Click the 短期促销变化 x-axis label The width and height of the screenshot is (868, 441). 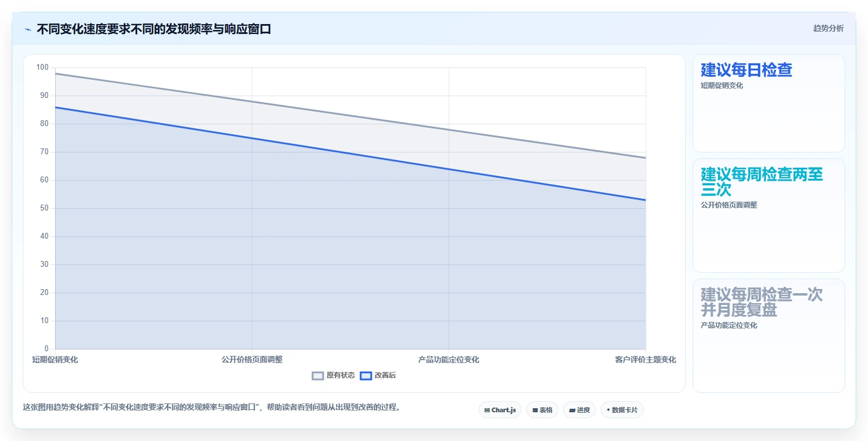55,360
